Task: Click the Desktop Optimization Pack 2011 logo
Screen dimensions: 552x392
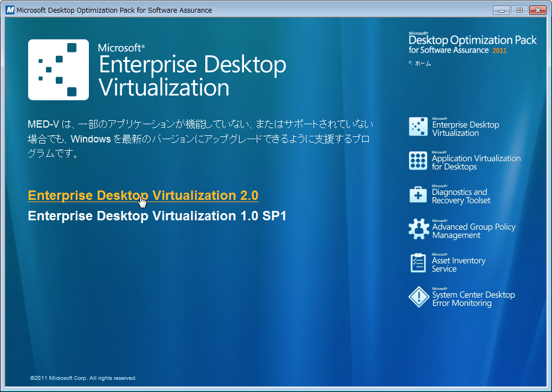Action: tap(472, 43)
